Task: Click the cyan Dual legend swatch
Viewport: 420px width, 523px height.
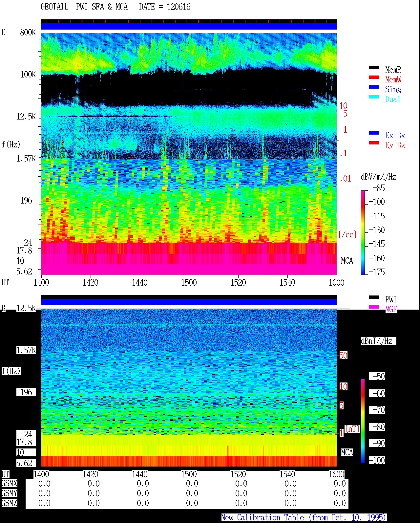Action: tap(374, 97)
